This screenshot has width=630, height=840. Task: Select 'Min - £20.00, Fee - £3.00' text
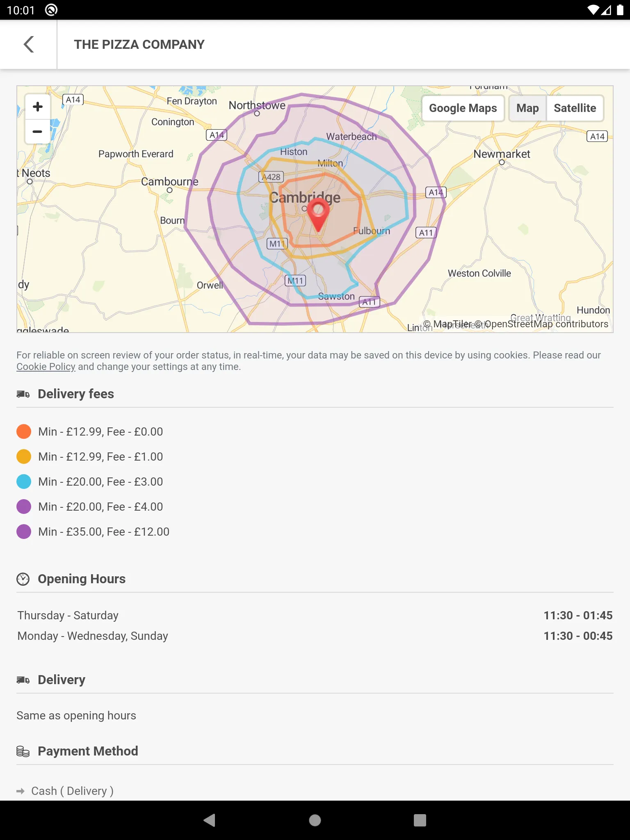coord(100,482)
